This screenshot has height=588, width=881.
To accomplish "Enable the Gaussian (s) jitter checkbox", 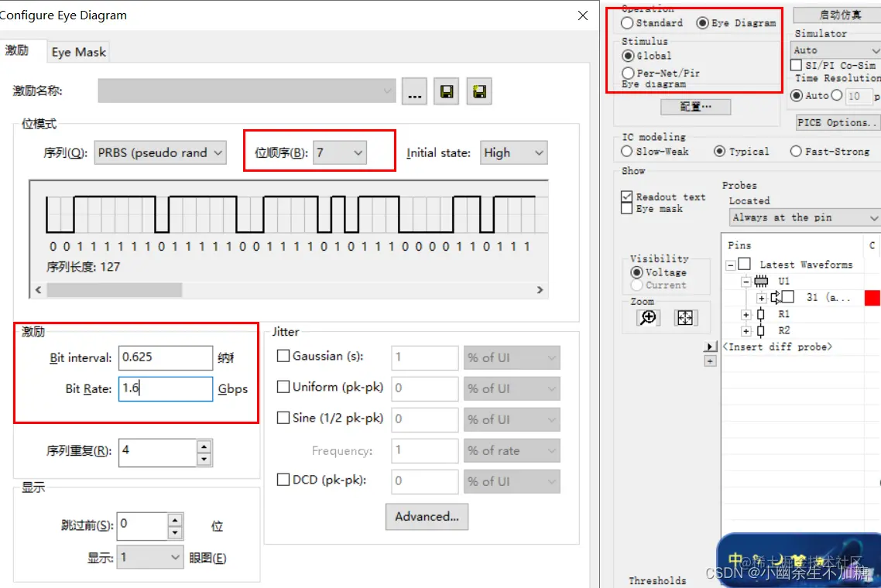I will click(x=284, y=356).
